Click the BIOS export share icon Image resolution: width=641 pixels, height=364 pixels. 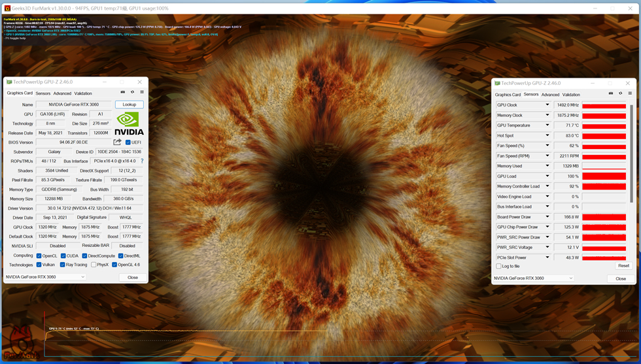(117, 142)
